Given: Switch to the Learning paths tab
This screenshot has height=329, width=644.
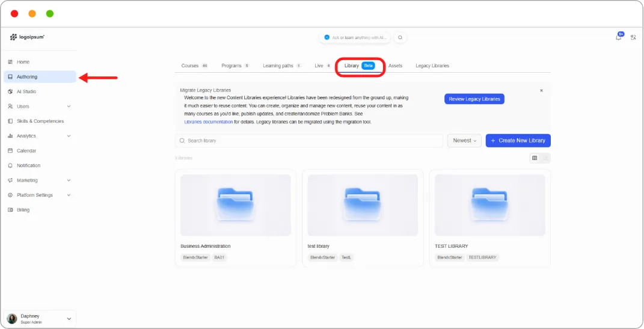Looking at the screenshot, I should coord(282,66).
